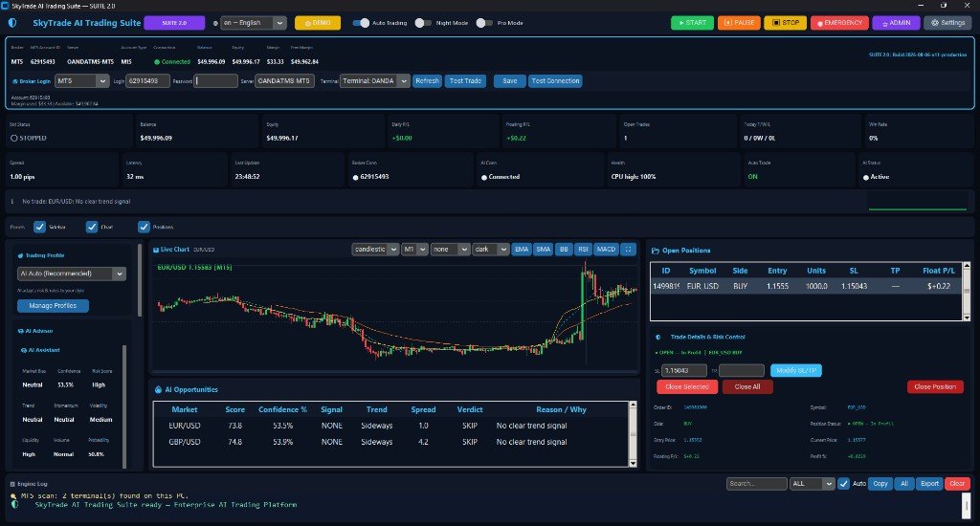The width and height of the screenshot is (980, 526).
Task: Click Test Connection button
Action: [x=555, y=81]
